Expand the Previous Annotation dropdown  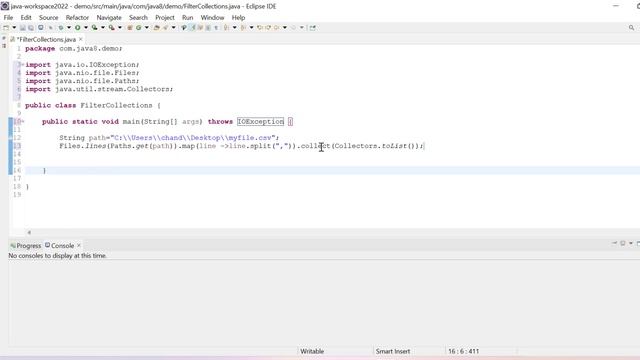coord(251,28)
